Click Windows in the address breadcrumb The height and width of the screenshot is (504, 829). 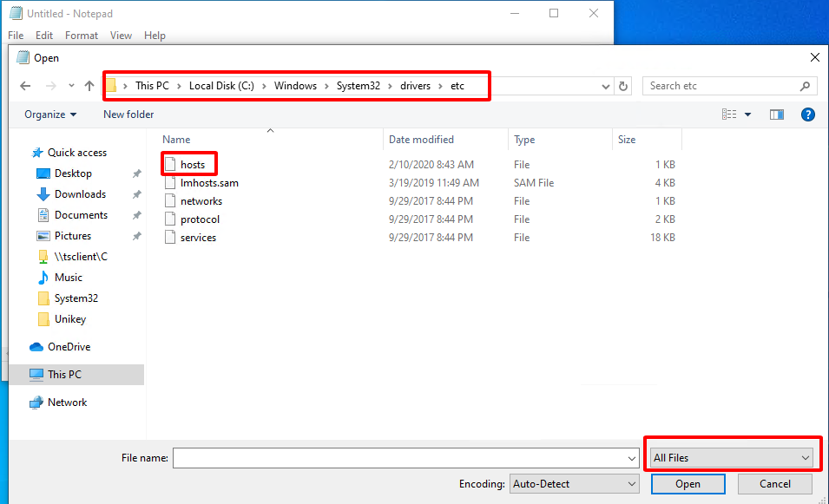point(295,86)
